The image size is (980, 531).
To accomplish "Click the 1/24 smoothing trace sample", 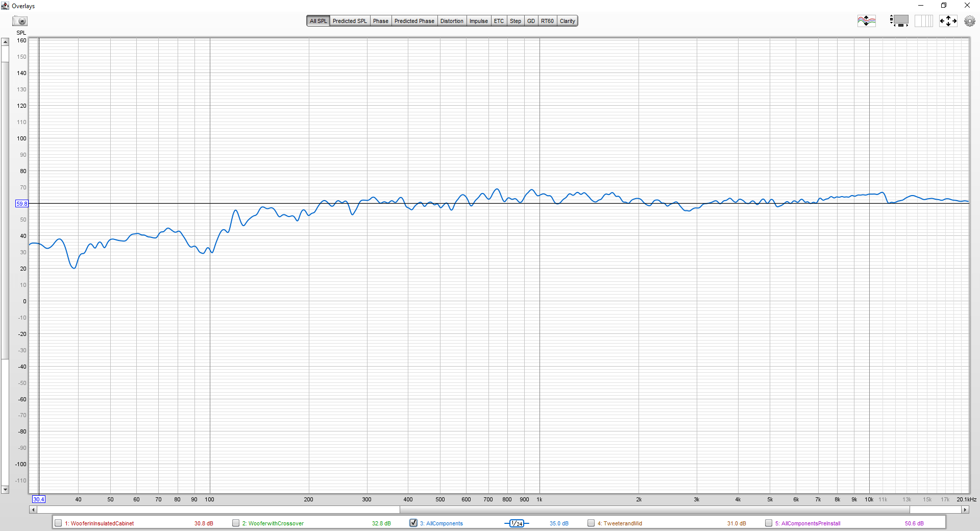I will pos(517,523).
